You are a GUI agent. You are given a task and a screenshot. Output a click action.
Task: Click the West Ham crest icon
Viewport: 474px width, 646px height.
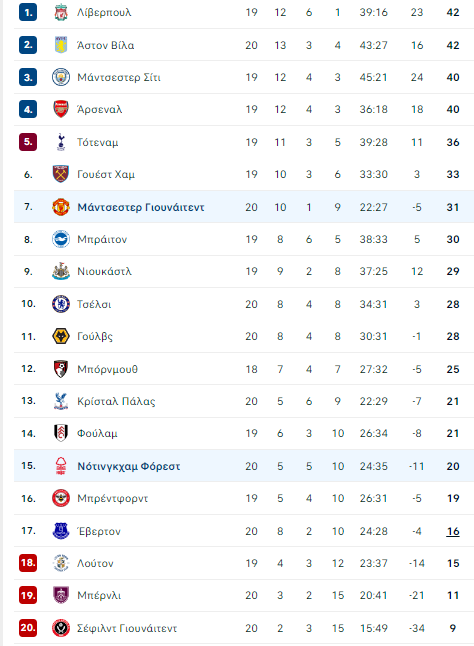(x=61, y=174)
